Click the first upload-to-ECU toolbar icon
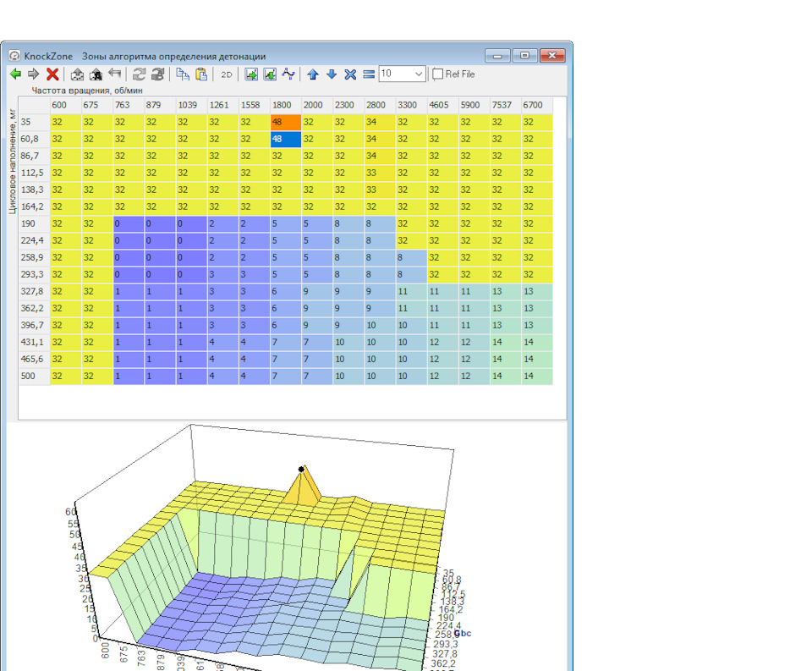The width and height of the screenshot is (812, 671). pos(77,74)
